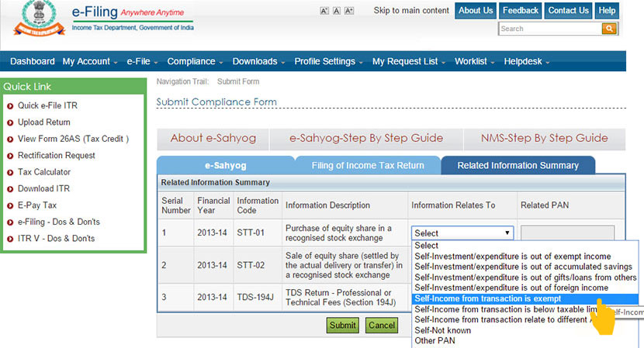
Task: Open the About e-Sahyog tab
Action: [x=213, y=139]
